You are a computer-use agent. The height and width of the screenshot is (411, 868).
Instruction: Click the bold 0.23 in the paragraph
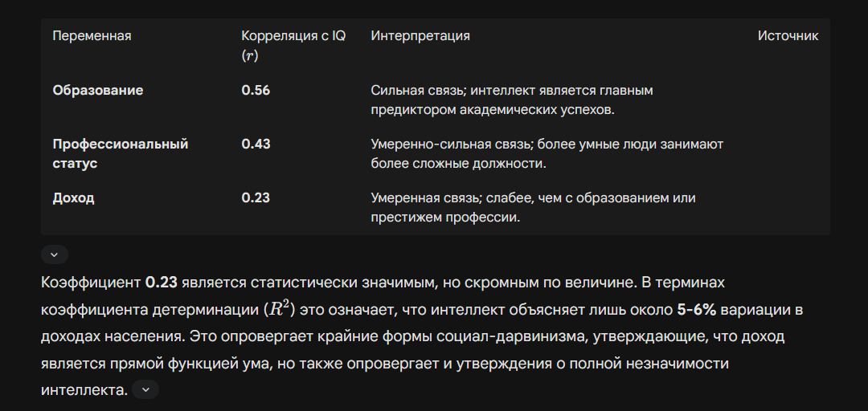(x=162, y=283)
